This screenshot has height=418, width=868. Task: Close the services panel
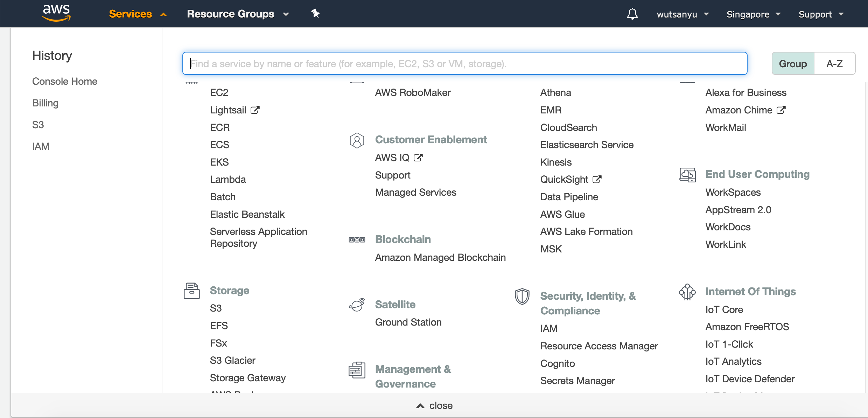click(434, 405)
